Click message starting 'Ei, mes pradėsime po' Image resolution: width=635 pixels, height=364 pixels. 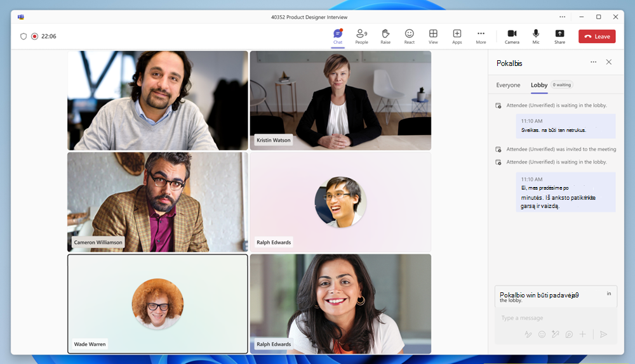pyautogui.click(x=566, y=192)
